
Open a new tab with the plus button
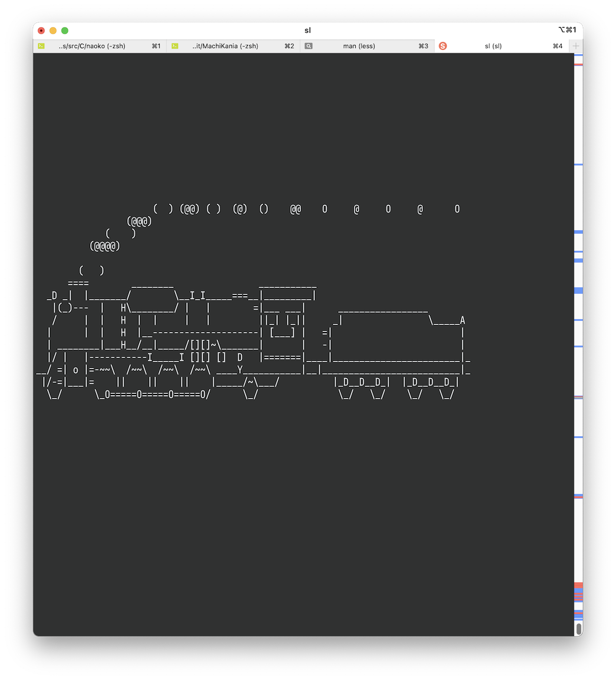click(x=575, y=45)
